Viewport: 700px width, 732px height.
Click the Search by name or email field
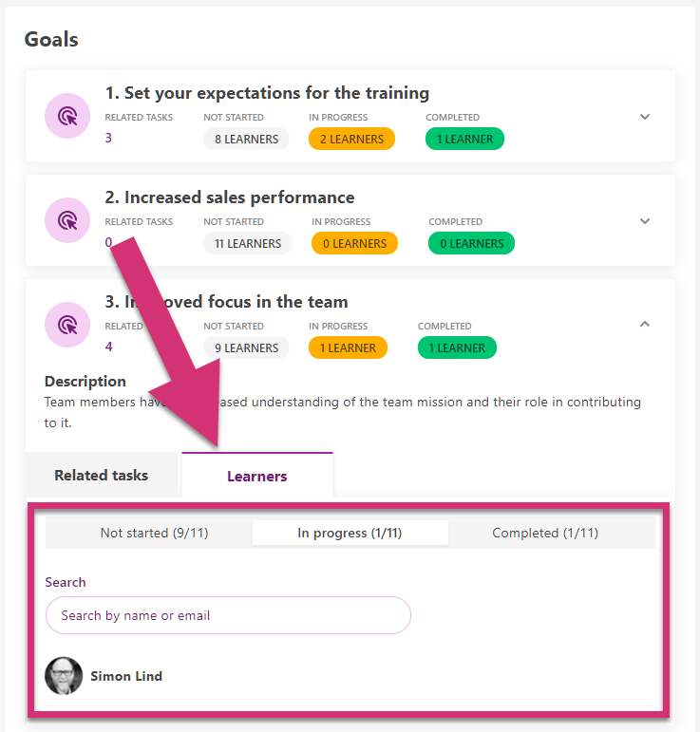point(228,615)
